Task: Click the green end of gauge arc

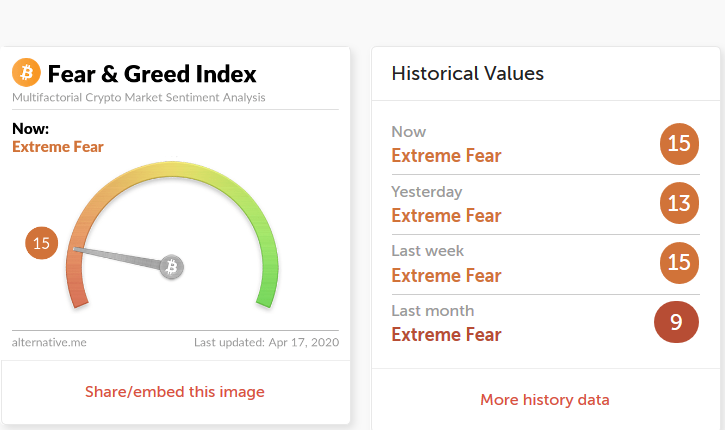Action: coord(265,294)
